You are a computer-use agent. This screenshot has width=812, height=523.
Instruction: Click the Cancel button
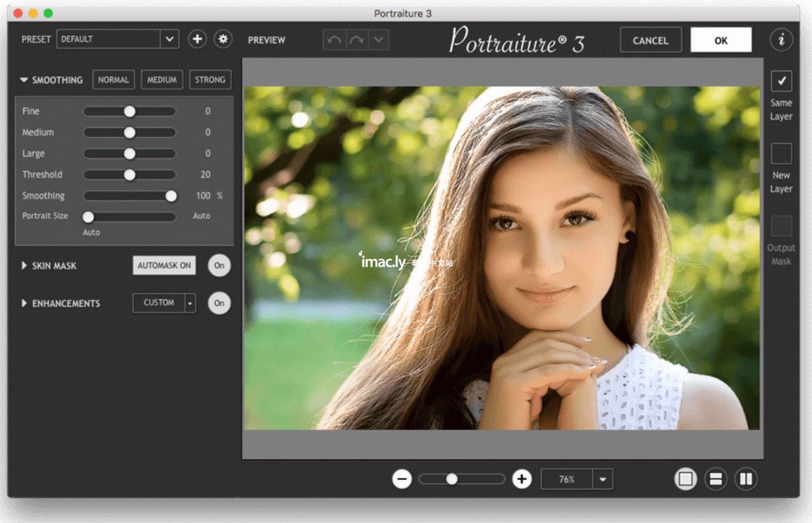(x=650, y=40)
